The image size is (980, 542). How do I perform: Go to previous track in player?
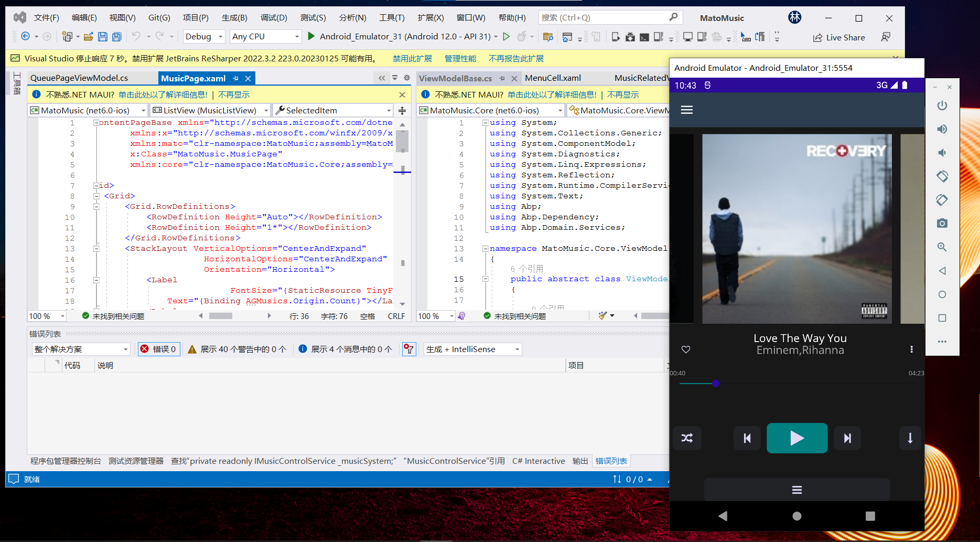(747, 438)
